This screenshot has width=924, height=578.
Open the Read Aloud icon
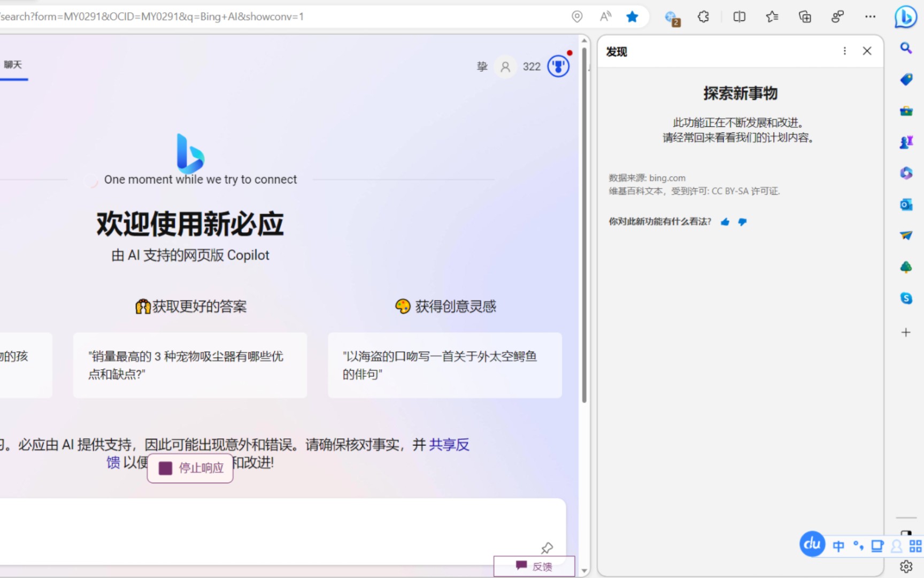605,17
